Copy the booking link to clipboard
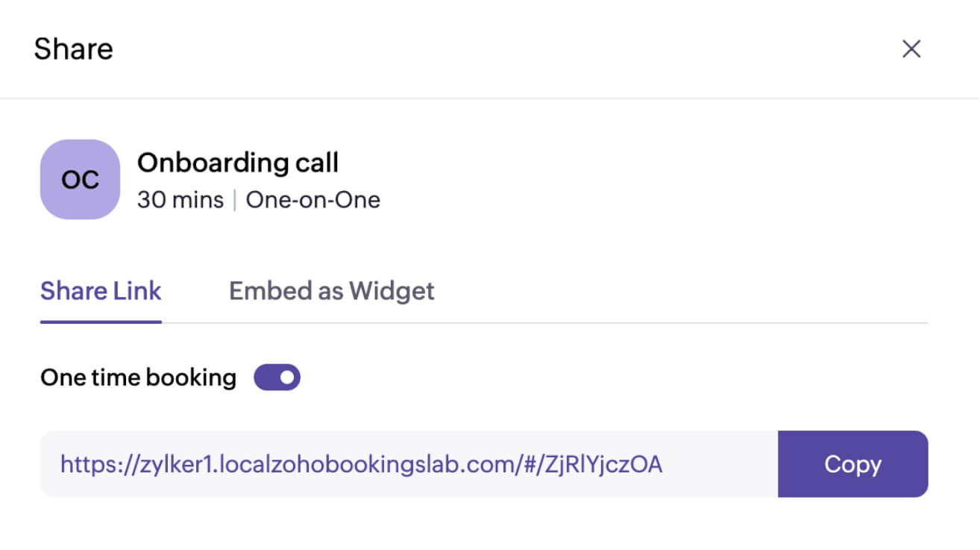 click(852, 464)
